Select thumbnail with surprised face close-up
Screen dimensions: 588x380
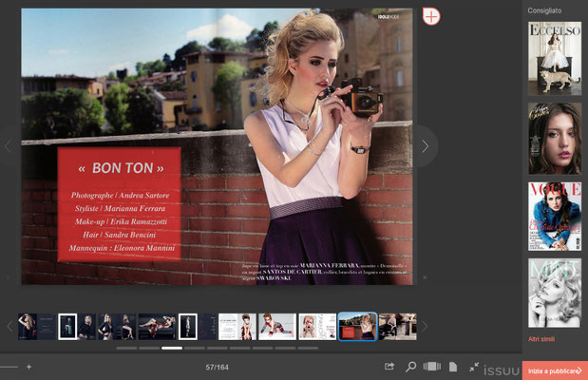(x=317, y=327)
